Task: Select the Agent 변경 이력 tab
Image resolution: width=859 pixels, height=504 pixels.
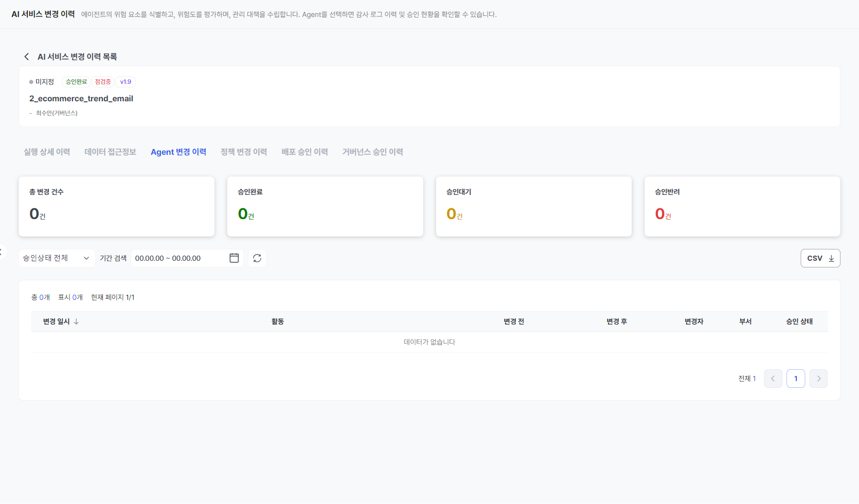Action: click(x=178, y=152)
